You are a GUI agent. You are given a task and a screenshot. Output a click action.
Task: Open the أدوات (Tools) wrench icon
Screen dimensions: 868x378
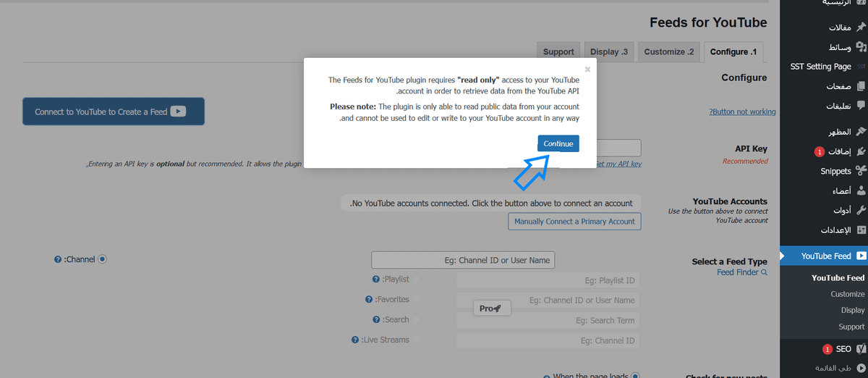(861, 211)
